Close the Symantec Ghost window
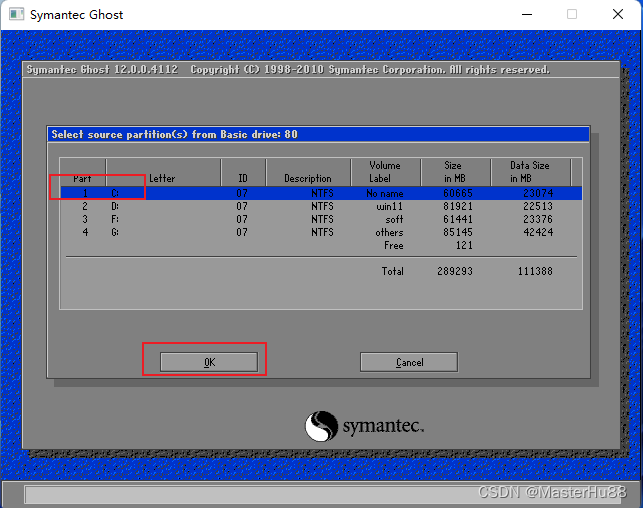 tap(618, 14)
